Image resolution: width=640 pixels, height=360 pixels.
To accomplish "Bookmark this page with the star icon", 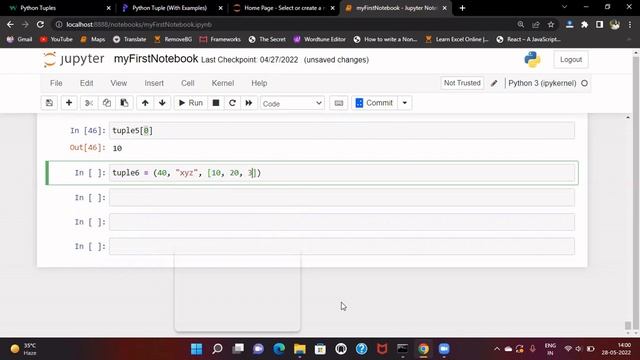I will point(551,24).
